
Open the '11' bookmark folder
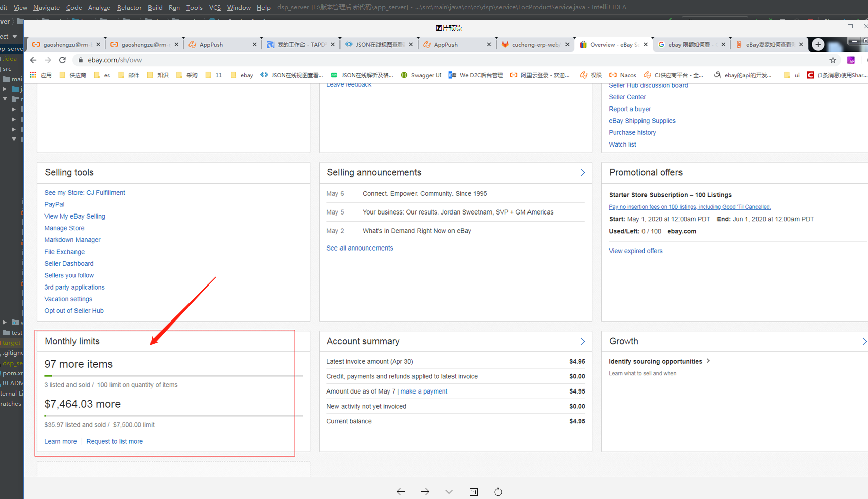pos(213,75)
